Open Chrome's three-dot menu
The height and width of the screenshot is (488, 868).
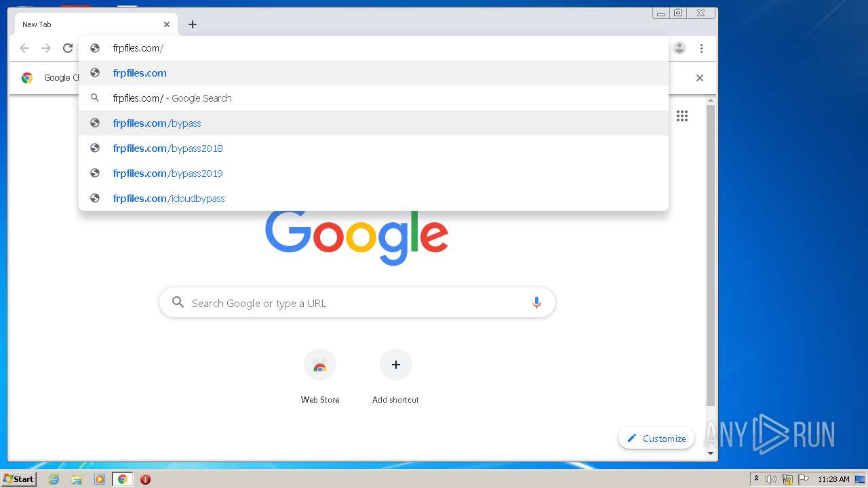701,48
